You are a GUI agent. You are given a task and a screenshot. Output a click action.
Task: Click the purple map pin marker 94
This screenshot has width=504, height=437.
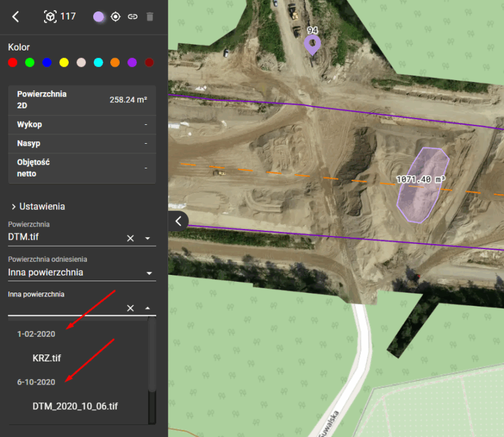pyautogui.click(x=312, y=44)
